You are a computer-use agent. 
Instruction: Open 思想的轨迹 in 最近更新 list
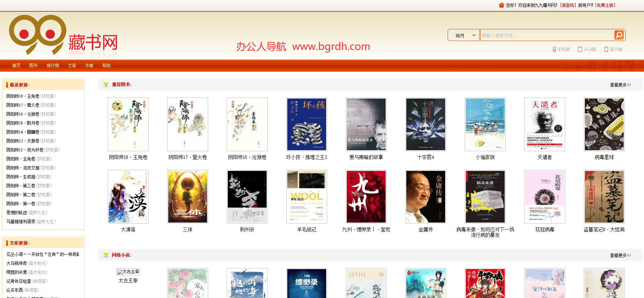tap(17, 213)
